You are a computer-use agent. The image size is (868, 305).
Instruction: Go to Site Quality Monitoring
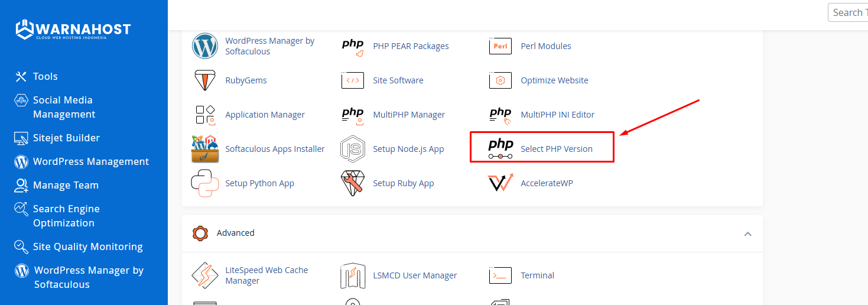pos(87,246)
